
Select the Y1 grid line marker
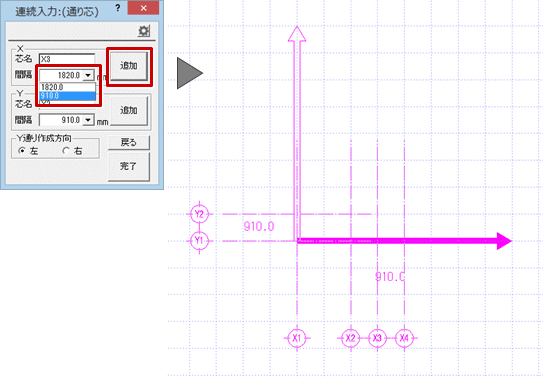(x=199, y=241)
